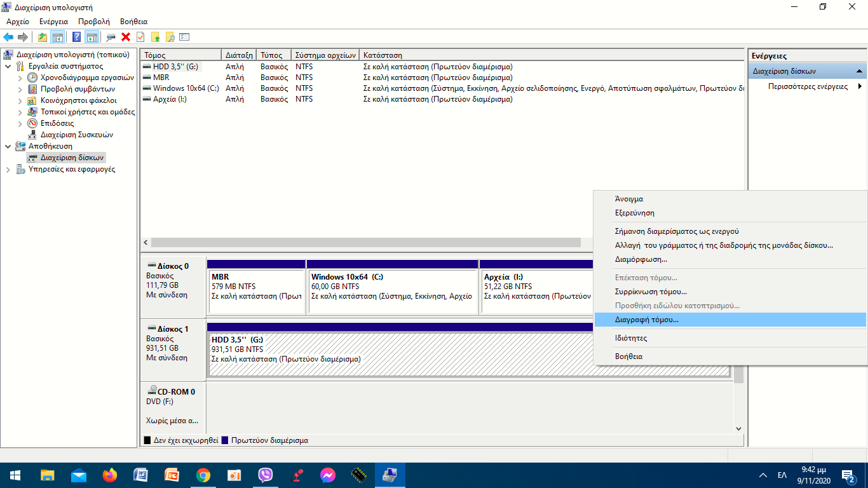
Task: Click the disk connect/rescan toolbar icon
Action: point(111,37)
